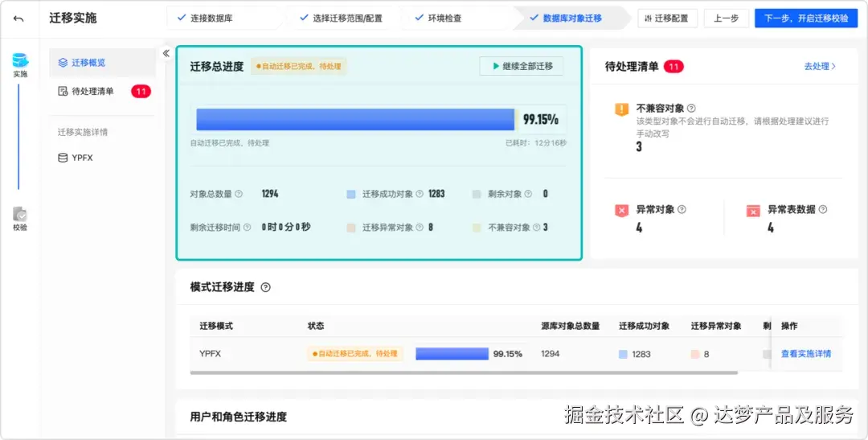
Task: Click the 源库对象总数量 column header
Action: [x=570, y=326]
